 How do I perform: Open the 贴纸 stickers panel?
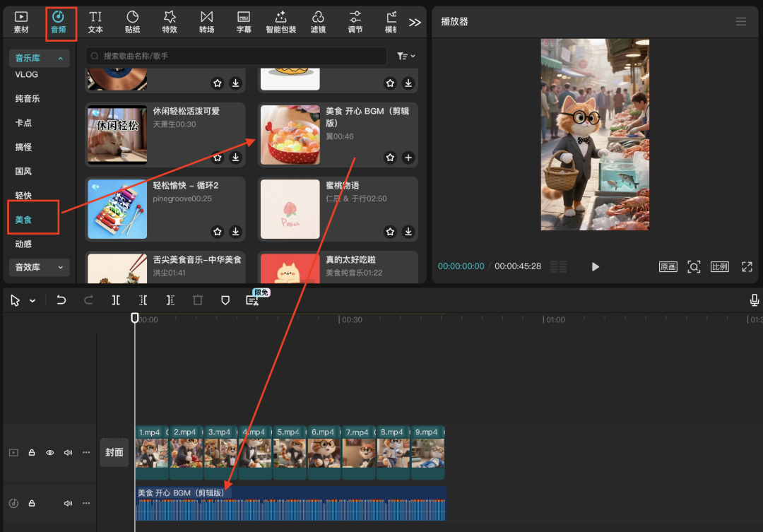132,21
